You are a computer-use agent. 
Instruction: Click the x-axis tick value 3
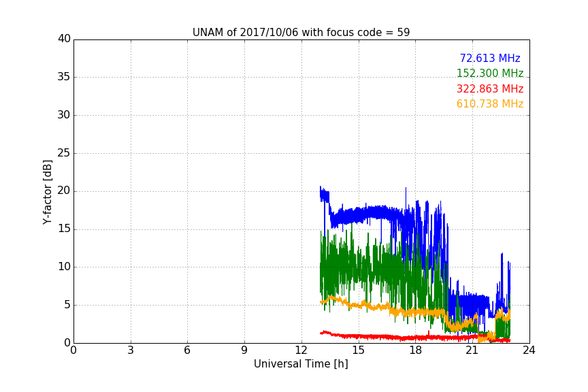[x=131, y=350]
